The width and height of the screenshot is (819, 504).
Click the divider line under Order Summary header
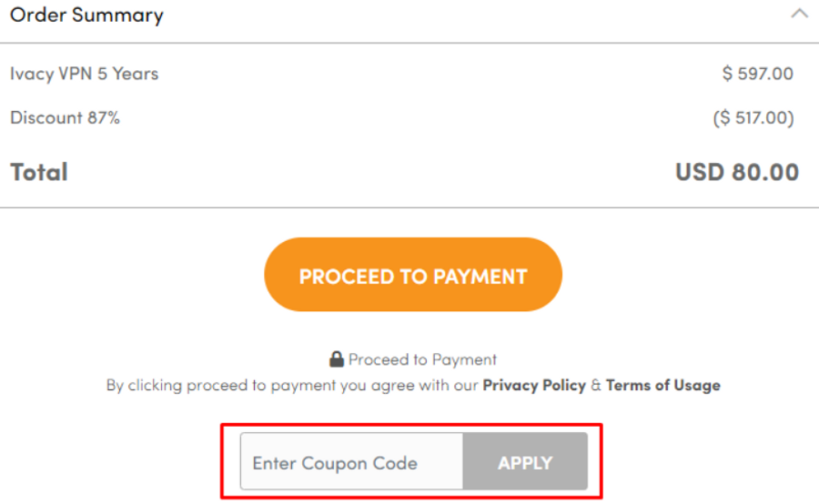[409, 43]
